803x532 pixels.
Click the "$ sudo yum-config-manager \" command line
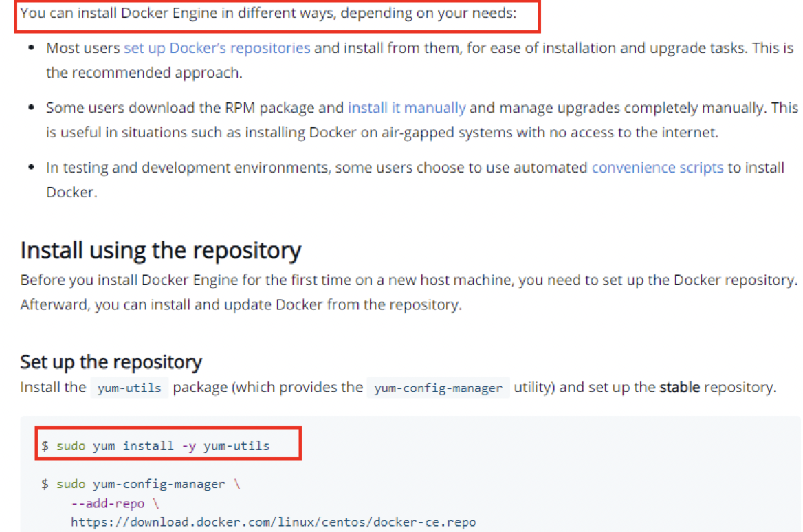tap(141, 484)
